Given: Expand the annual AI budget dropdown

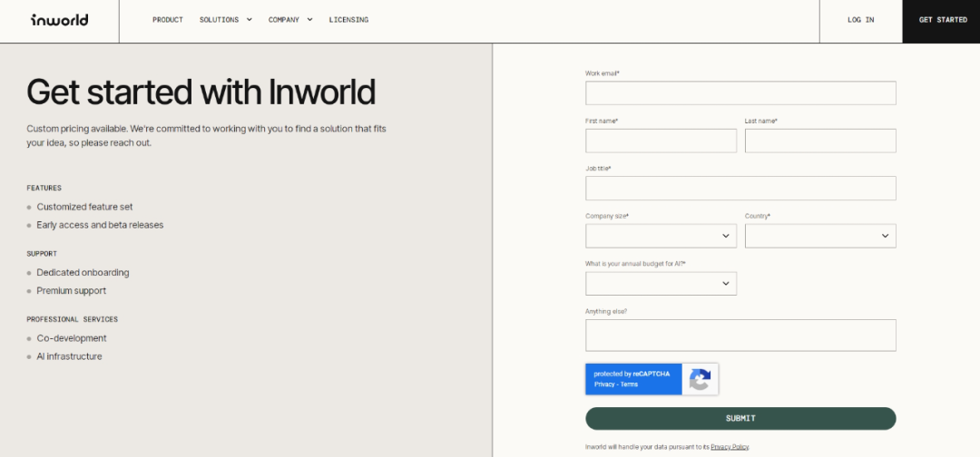Looking at the screenshot, I should 661,284.
